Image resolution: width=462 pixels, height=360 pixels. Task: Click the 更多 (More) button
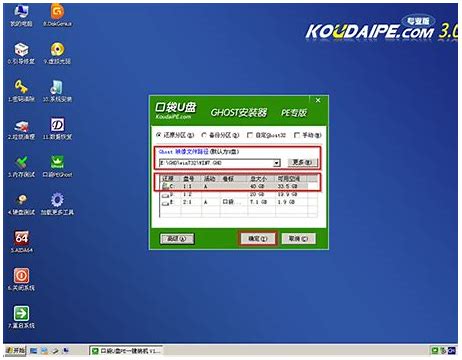(302, 163)
